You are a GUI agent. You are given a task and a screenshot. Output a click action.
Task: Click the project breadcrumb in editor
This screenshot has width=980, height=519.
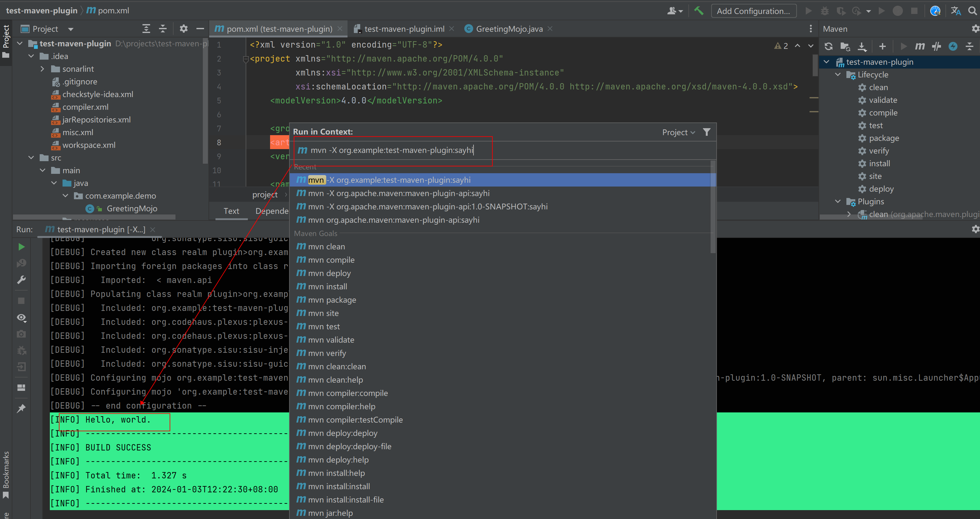pyautogui.click(x=265, y=195)
